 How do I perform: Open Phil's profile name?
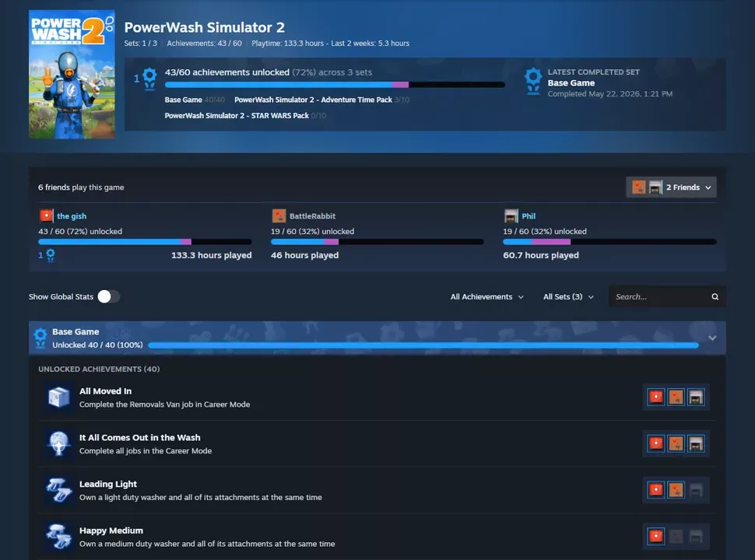coord(528,216)
